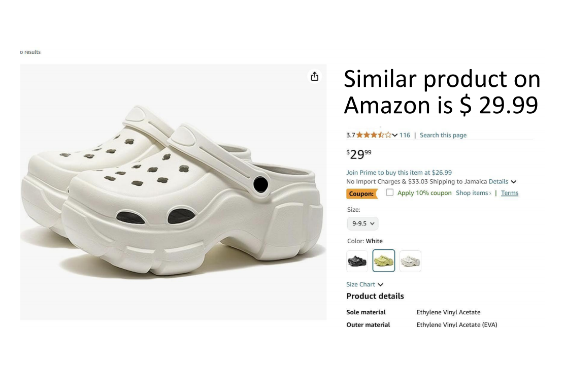Click the selected yellow color option
The image size is (564, 392).
pyautogui.click(x=383, y=260)
